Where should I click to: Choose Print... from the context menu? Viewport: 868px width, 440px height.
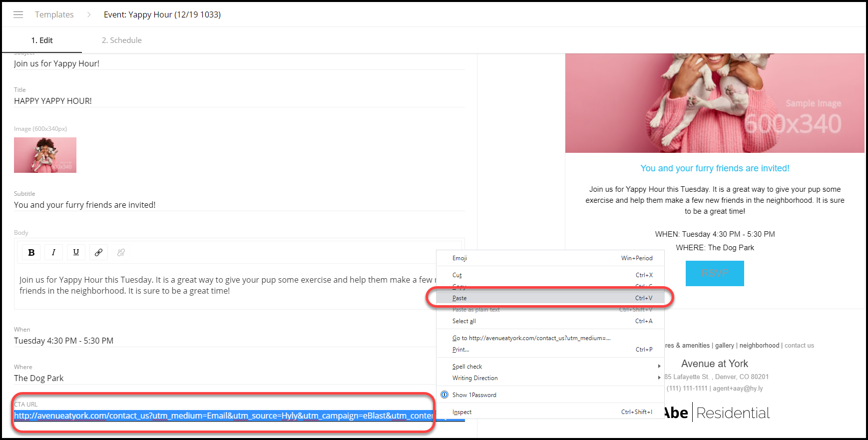click(550, 350)
